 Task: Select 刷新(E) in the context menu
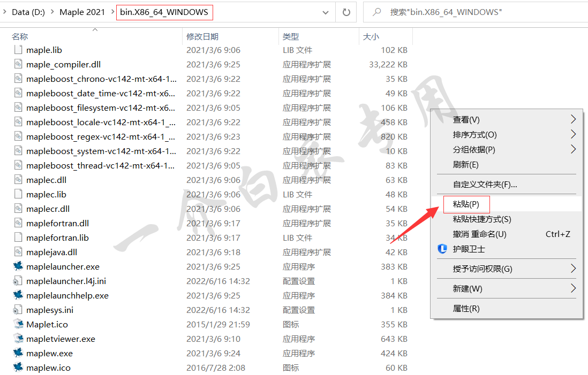coord(506,164)
